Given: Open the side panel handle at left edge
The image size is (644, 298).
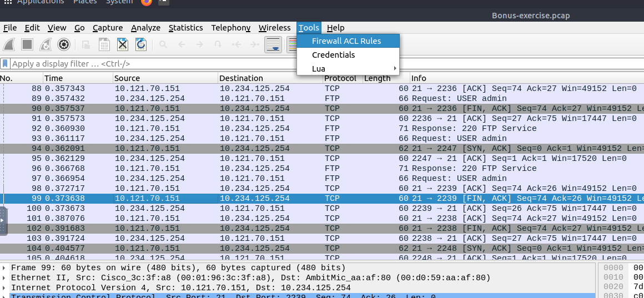Looking at the screenshot, I should (x=3, y=221).
